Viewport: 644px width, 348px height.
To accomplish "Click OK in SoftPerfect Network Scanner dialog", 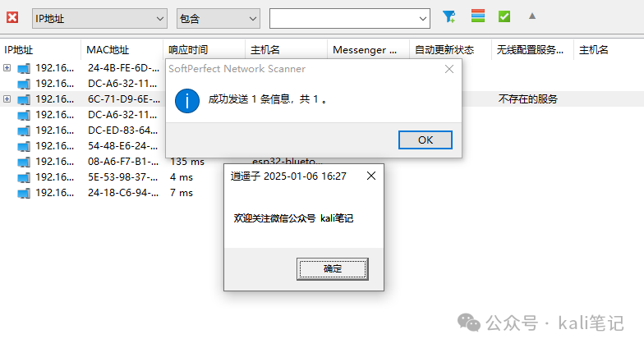I will (x=425, y=140).
